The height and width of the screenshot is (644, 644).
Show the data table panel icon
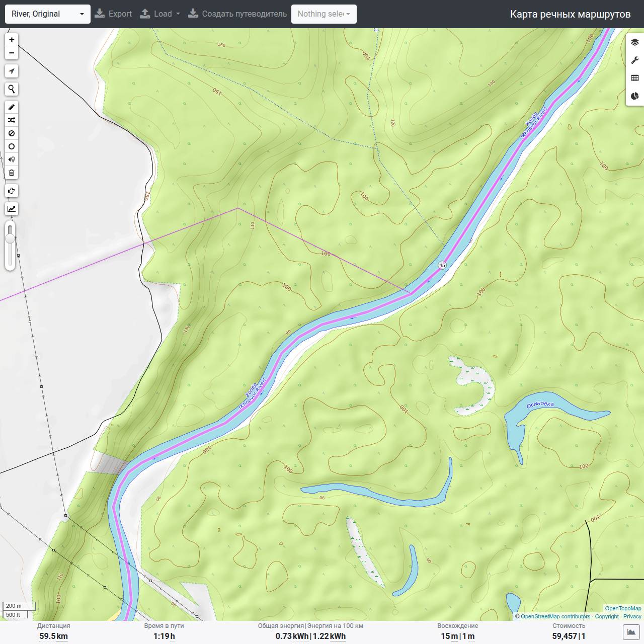[x=635, y=78]
